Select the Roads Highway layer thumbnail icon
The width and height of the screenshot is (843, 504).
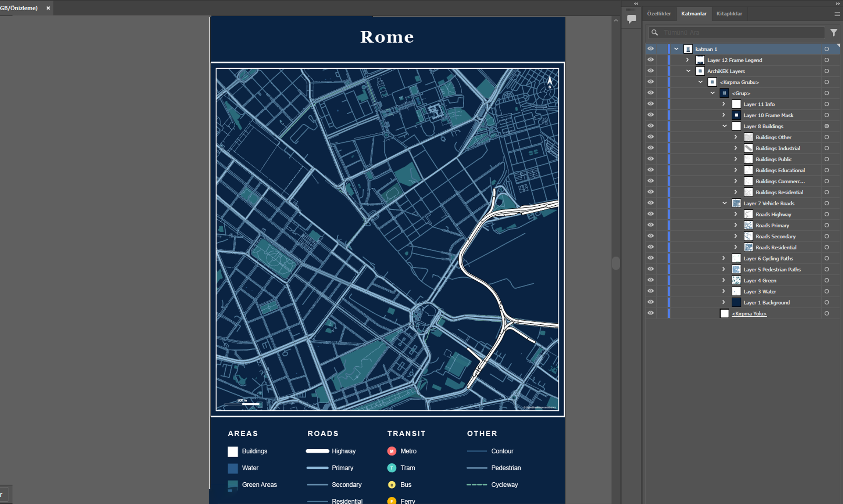click(748, 214)
